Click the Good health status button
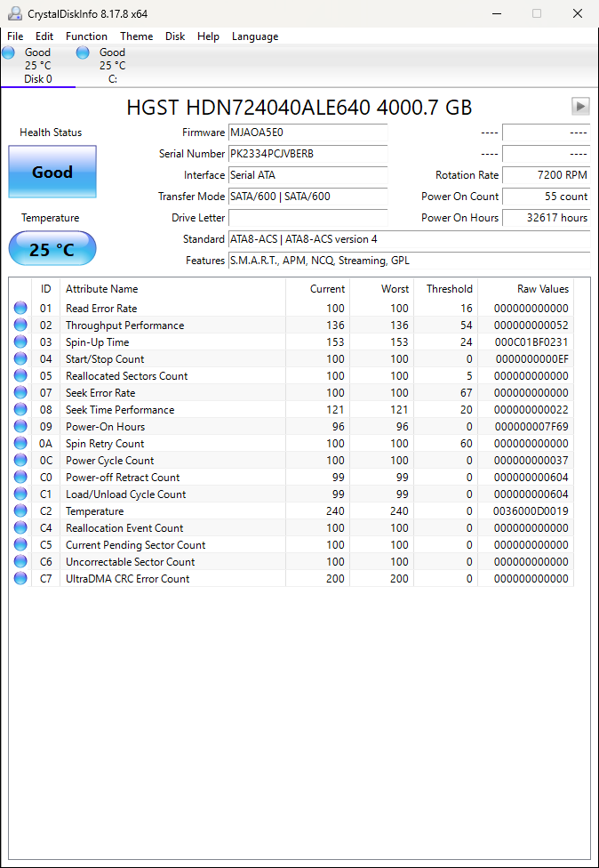The height and width of the screenshot is (868, 599). (52, 173)
